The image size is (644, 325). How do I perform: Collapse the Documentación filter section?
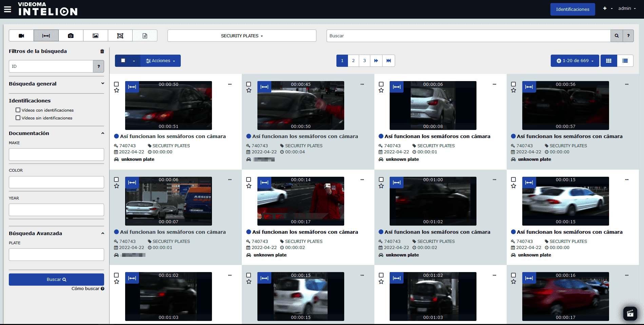coord(103,133)
